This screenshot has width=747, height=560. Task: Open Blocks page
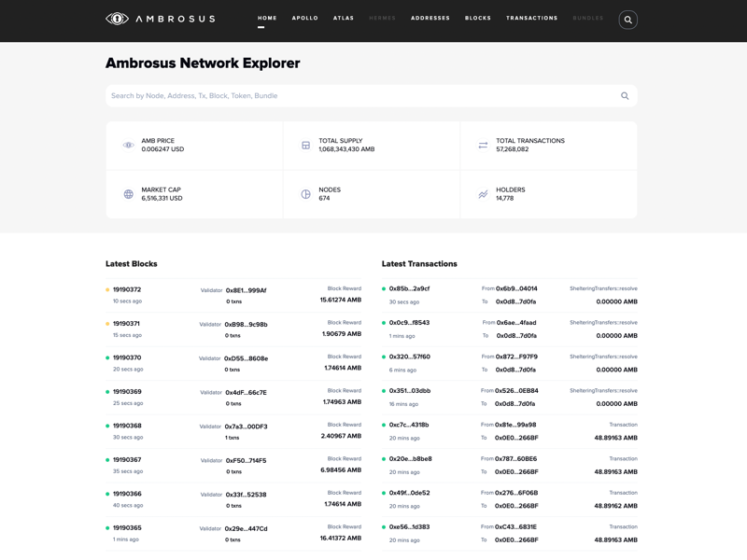(478, 18)
